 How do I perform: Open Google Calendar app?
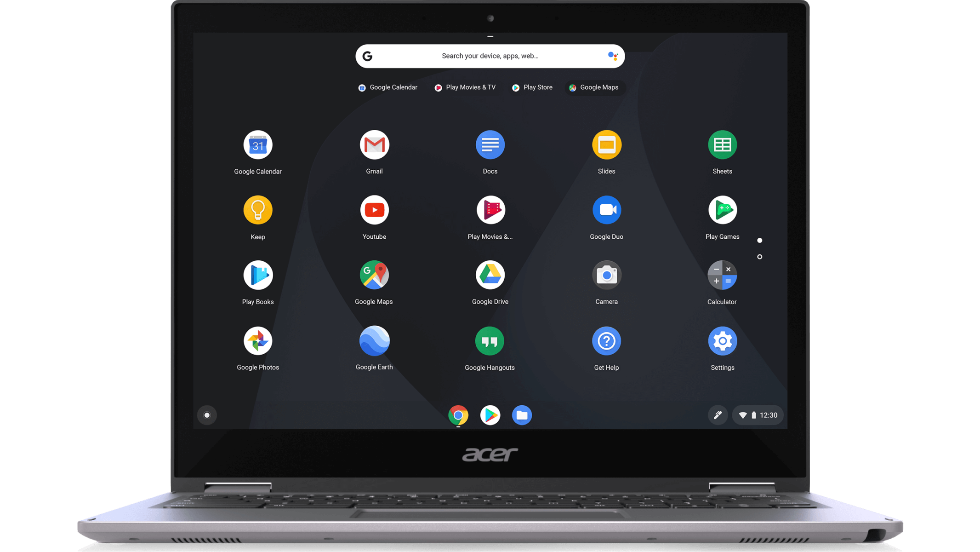[x=257, y=144]
